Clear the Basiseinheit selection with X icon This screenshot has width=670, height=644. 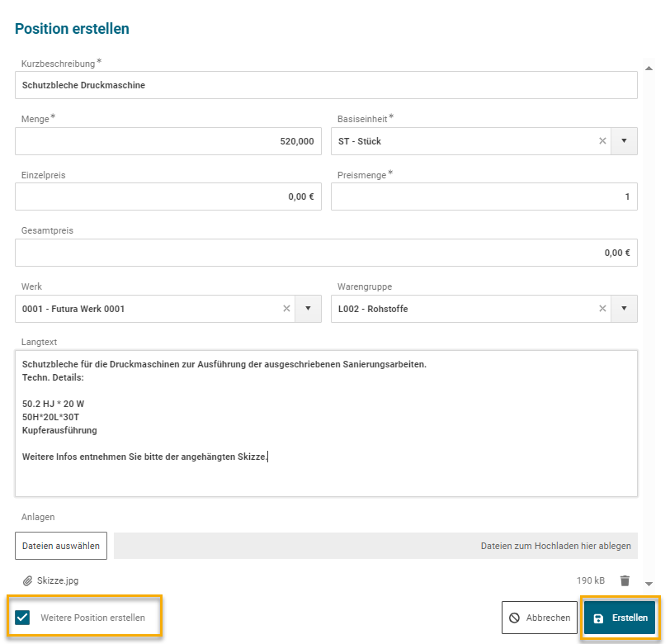(x=602, y=141)
